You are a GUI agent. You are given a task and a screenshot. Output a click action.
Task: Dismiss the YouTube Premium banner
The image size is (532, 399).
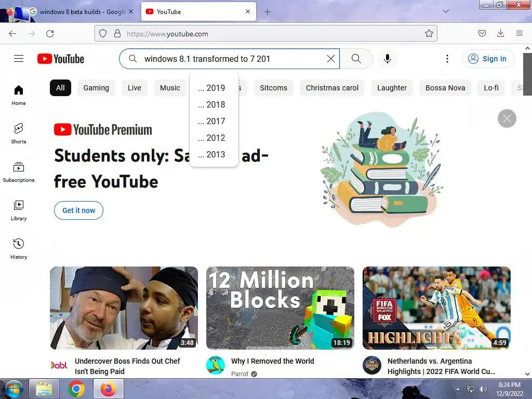tap(507, 118)
